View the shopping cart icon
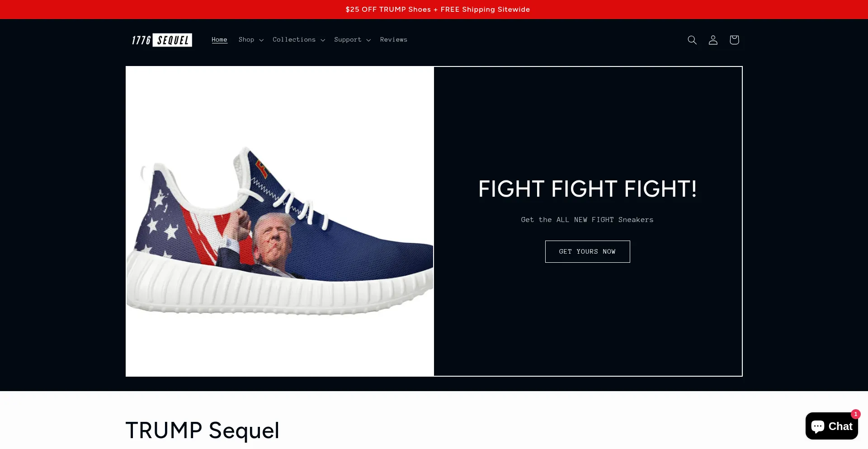 734,40
